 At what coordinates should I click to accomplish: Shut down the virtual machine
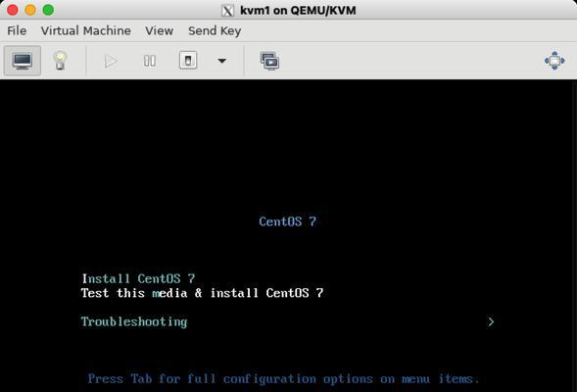click(x=188, y=61)
